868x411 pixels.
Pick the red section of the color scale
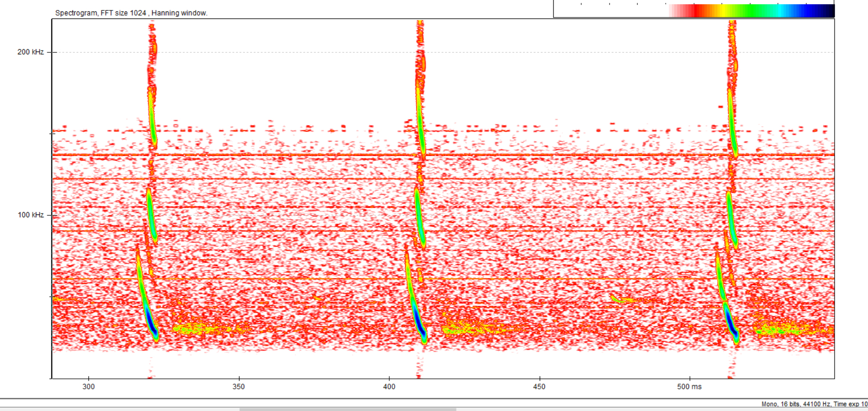point(697,11)
